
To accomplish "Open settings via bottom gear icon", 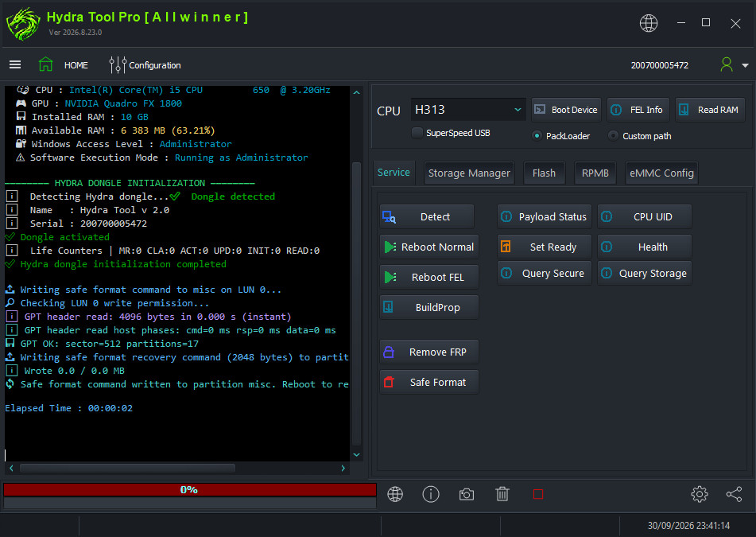I will [x=699, y=494].
